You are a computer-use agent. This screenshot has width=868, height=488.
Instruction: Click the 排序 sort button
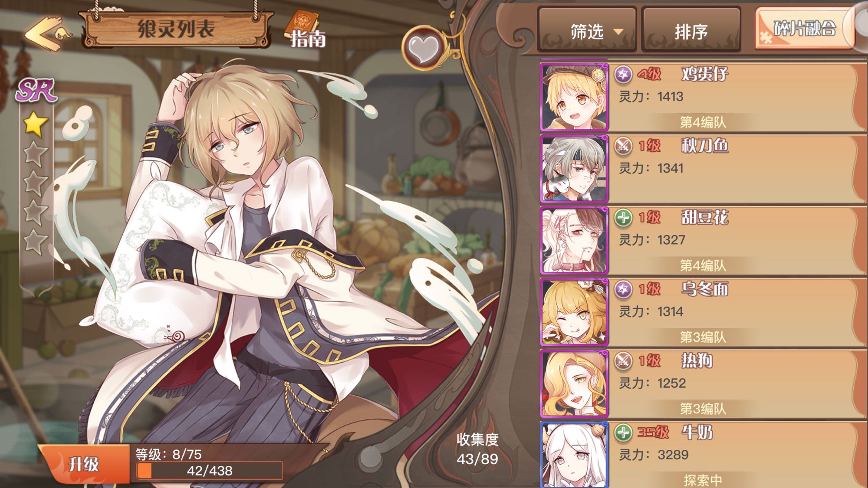coord(691,30)
